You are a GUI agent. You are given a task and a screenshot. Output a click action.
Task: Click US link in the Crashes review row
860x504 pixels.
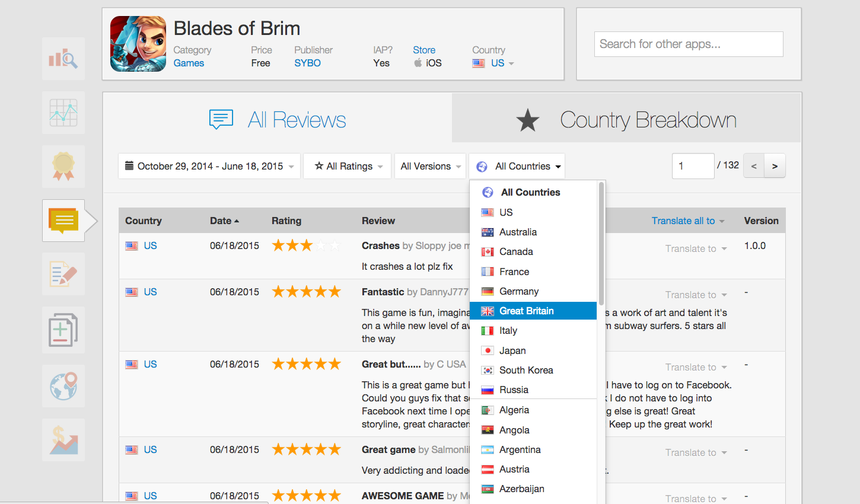click(x=150, y=245)
